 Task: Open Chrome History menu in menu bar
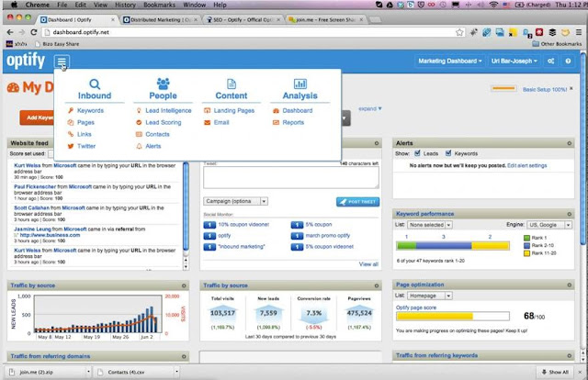pyautogui.click(x=125, y=5)
